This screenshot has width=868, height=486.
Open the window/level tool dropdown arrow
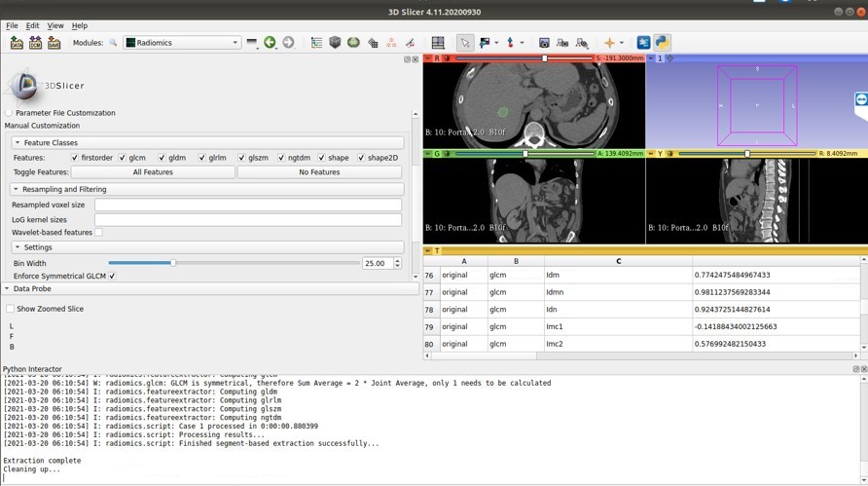pos(496,43)
